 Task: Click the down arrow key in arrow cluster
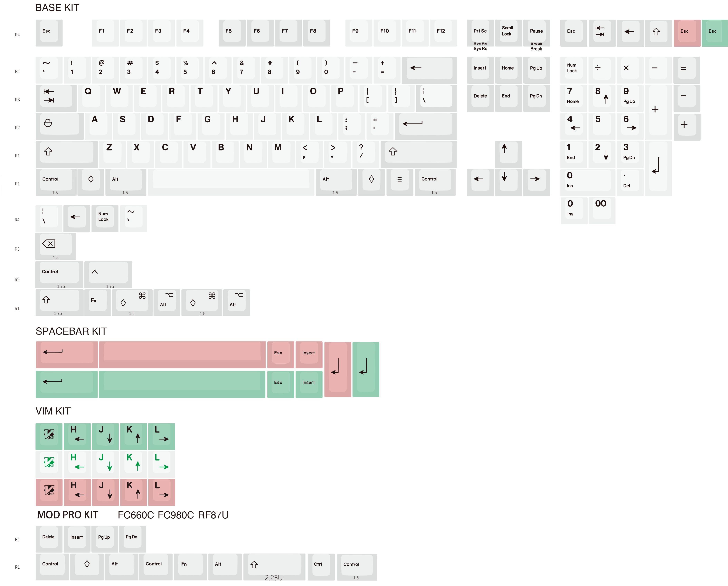tap(508, 182)
